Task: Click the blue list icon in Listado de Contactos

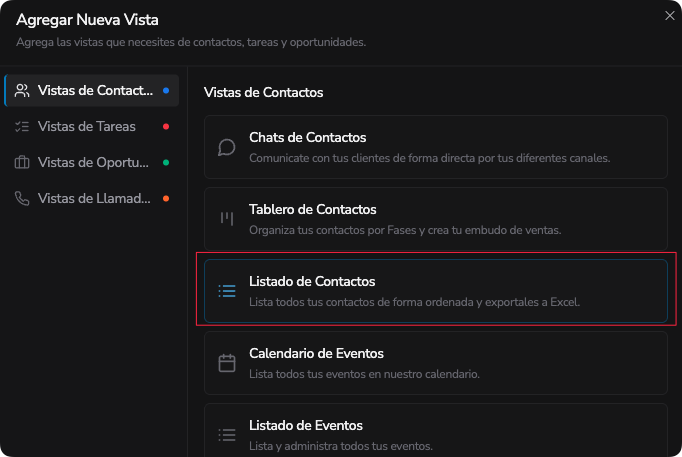Action: [x=227, y=291]
